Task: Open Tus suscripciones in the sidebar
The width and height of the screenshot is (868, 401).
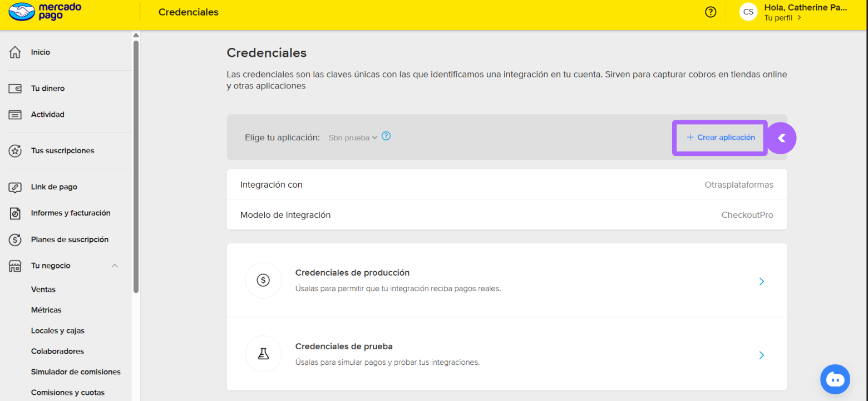Action: (x=63, y=151)
